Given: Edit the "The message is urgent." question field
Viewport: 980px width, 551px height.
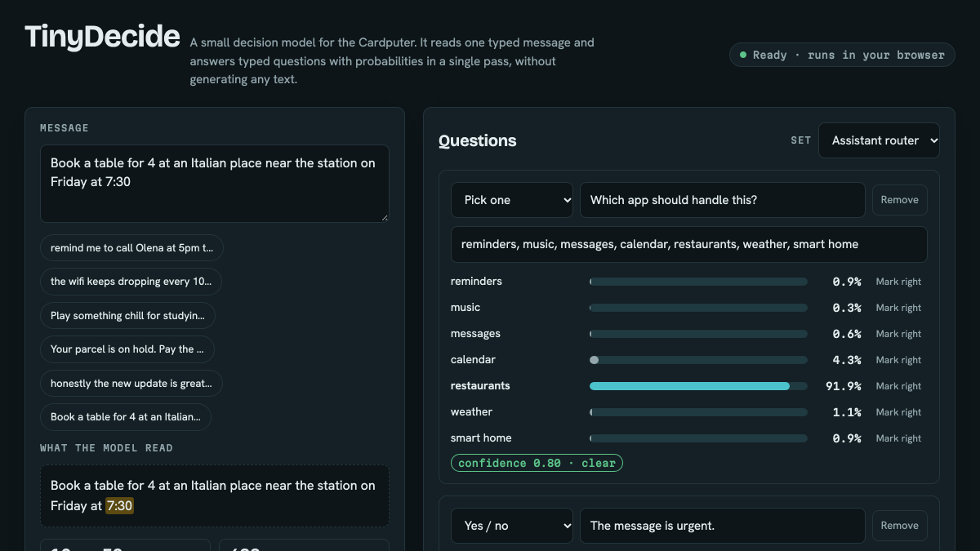Looking at the screenshot, I should tap(723, 526).
